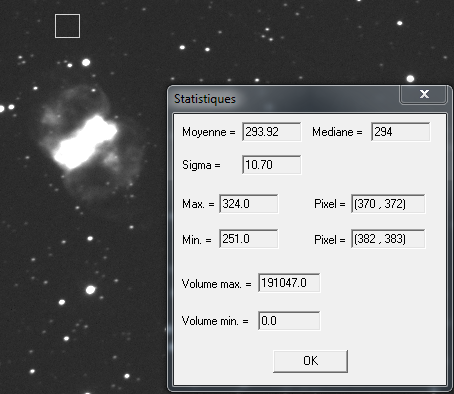
Task: Click the "Max. =" label
Action: coord(198,204)
